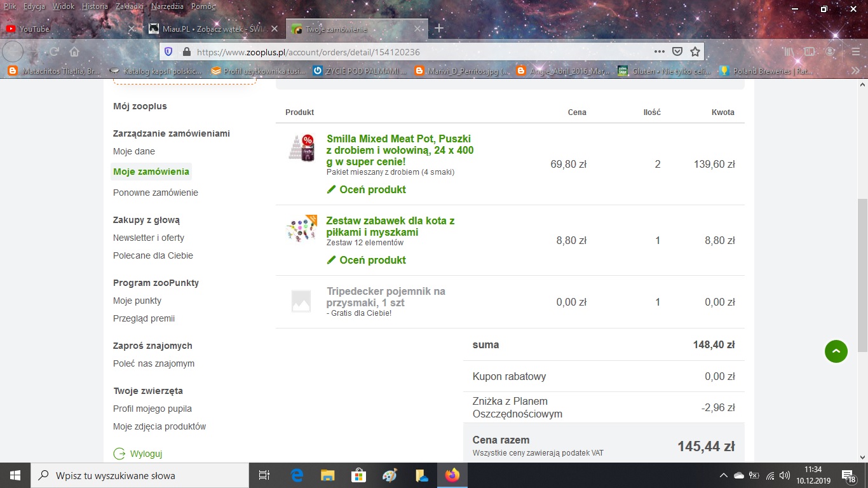Click the Firefox icon on the taskbar

pyautogui.click(x=452, y=475)
